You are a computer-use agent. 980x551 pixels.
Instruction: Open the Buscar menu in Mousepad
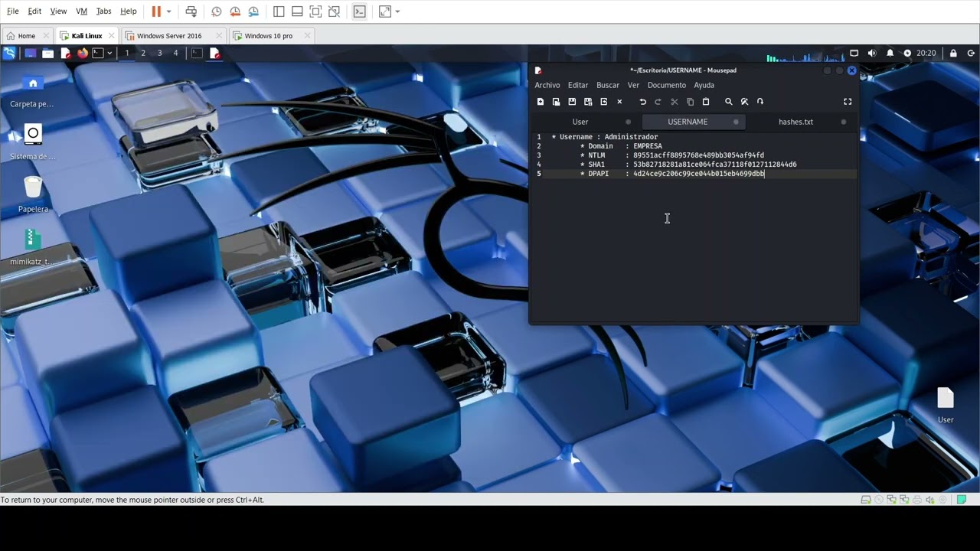pyautogui.click(x=608, y=85)
